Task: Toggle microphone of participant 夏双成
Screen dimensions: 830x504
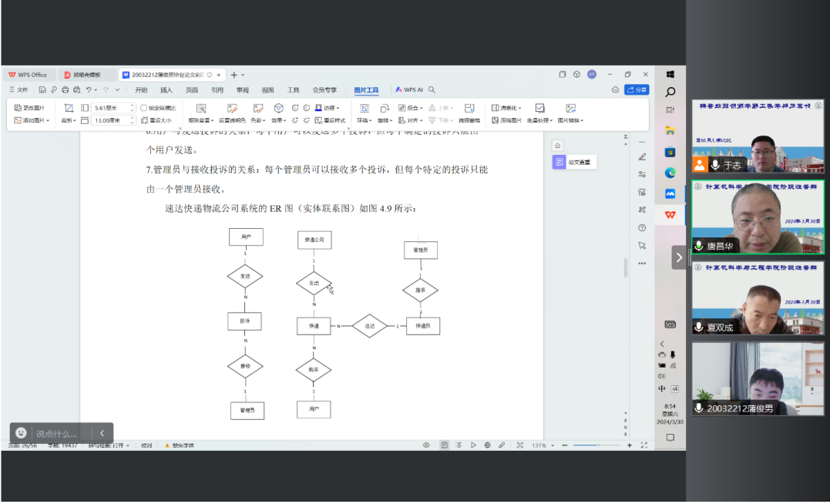Action: (699, 328)
